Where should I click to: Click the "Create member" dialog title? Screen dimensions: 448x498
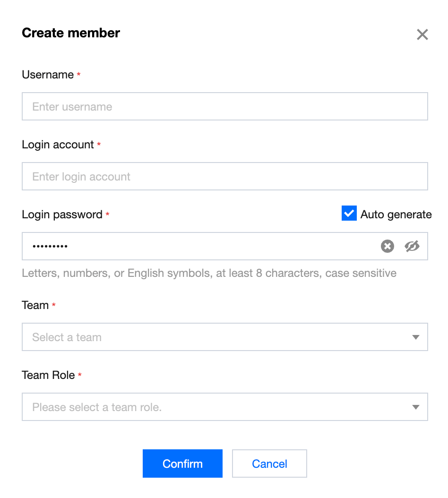[71, 33]
